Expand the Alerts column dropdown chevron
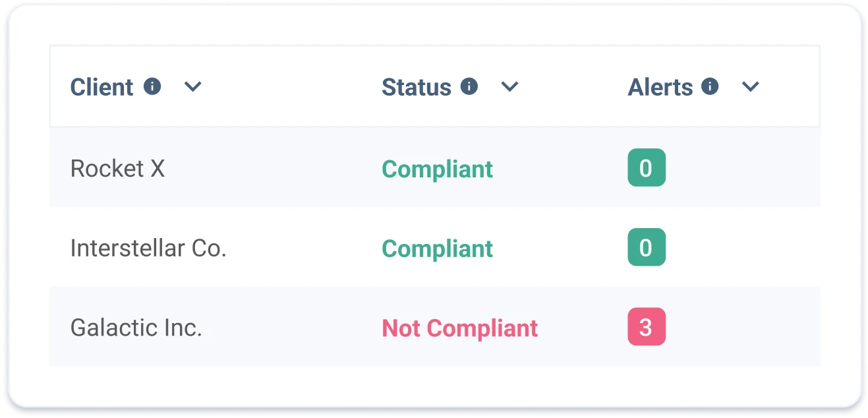 [751, 86]
